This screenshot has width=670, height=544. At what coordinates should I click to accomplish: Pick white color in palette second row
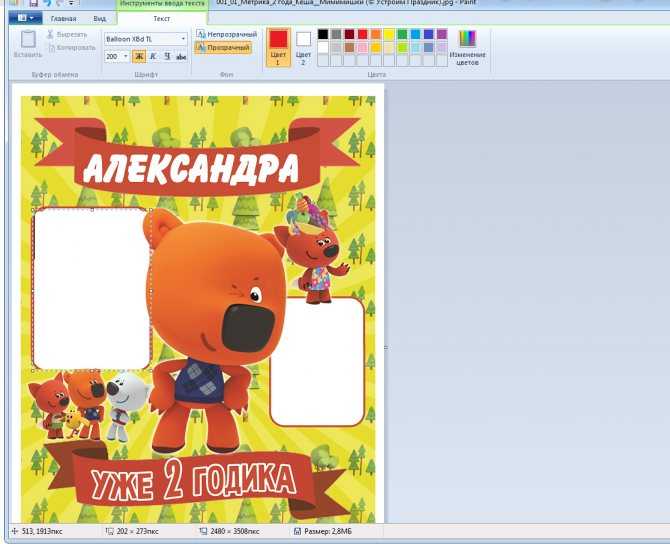pos(323,47)
